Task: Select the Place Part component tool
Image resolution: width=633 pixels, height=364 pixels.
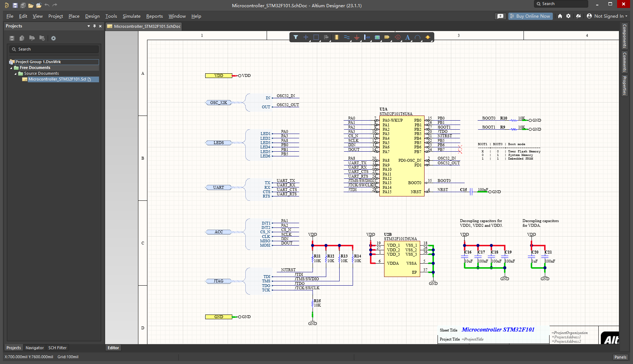Action: click(337, 37)
